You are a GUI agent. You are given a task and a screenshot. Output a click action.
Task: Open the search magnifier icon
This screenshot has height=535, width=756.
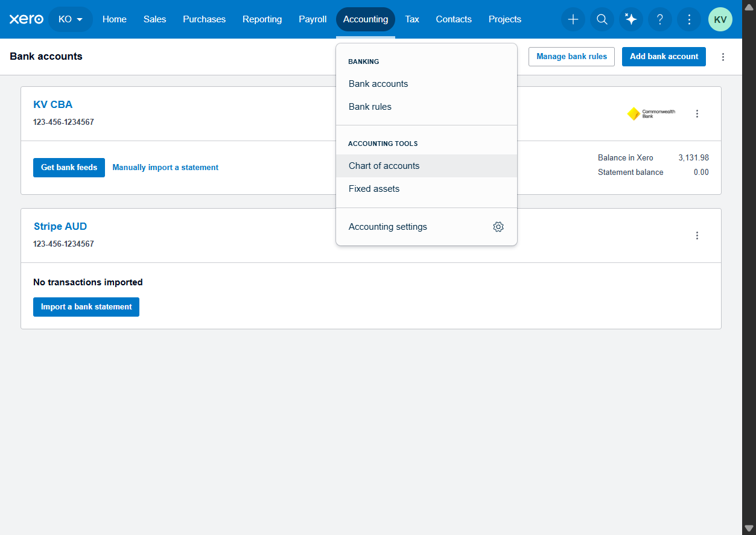(x=602, y=19)
